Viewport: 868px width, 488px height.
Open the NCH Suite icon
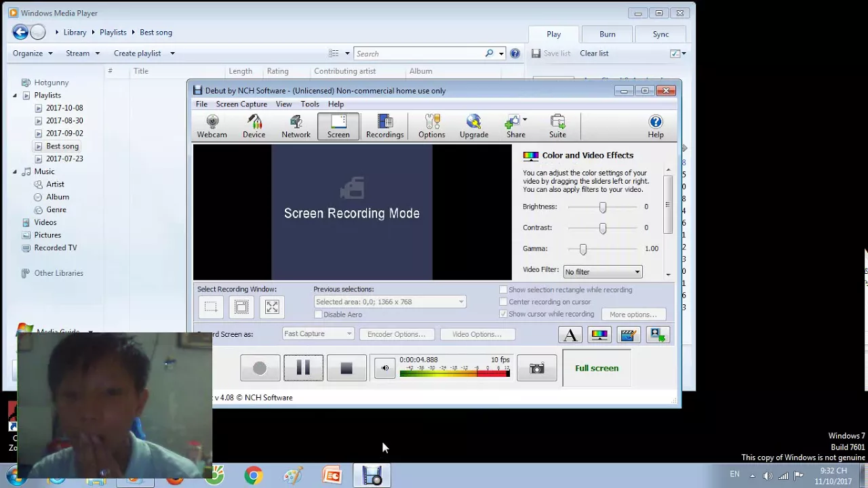(557, 127)
